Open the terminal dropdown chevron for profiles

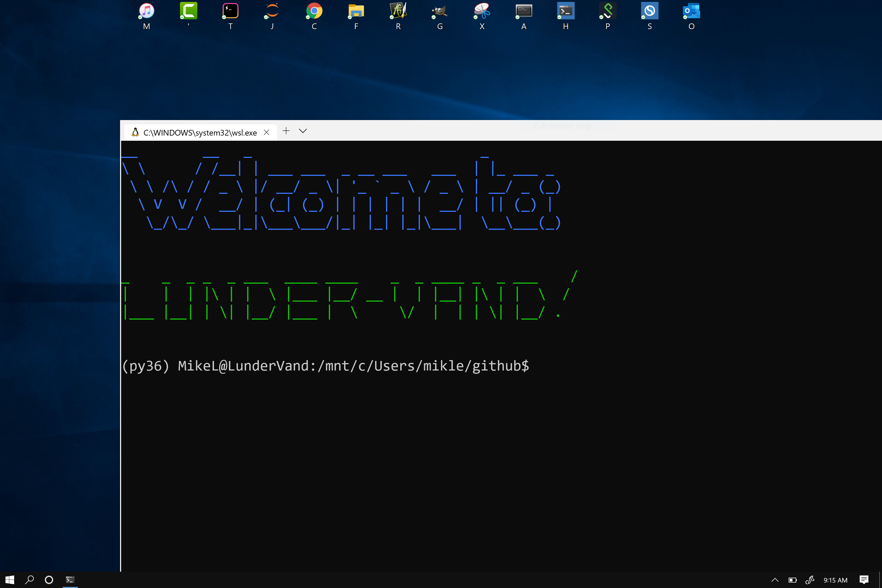coord(302,131)
